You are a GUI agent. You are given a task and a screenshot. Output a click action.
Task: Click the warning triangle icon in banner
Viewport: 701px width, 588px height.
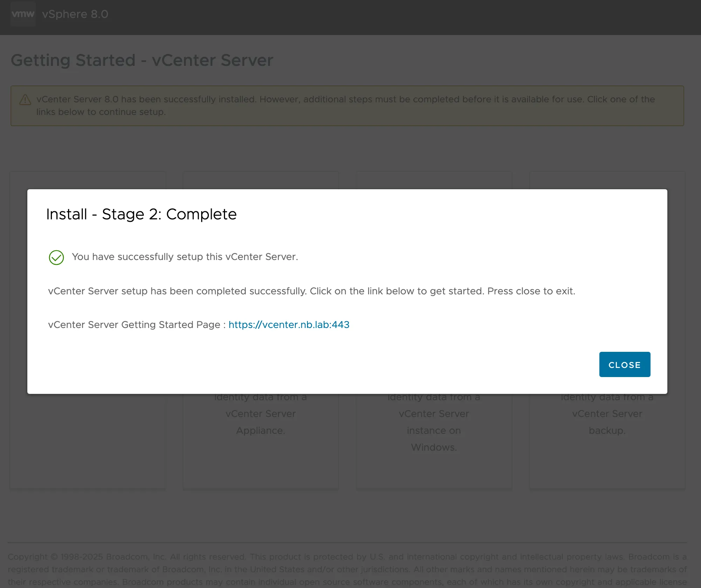(25, 100)
